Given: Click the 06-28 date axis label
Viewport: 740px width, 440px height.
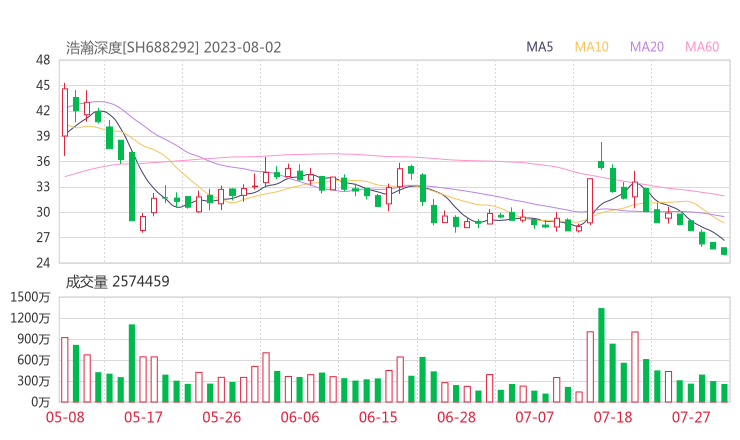Looking at the screenshot, I should point(456,417).
